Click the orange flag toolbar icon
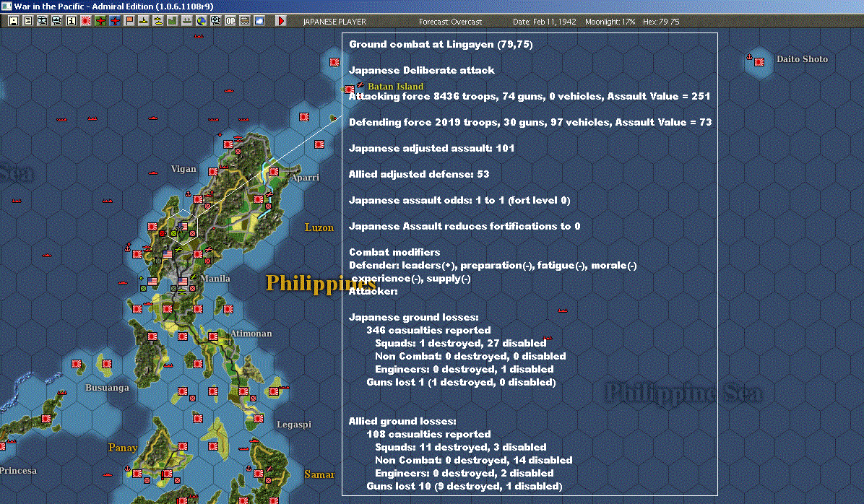Viewport: 864px width, 504px height. (129, 21)
